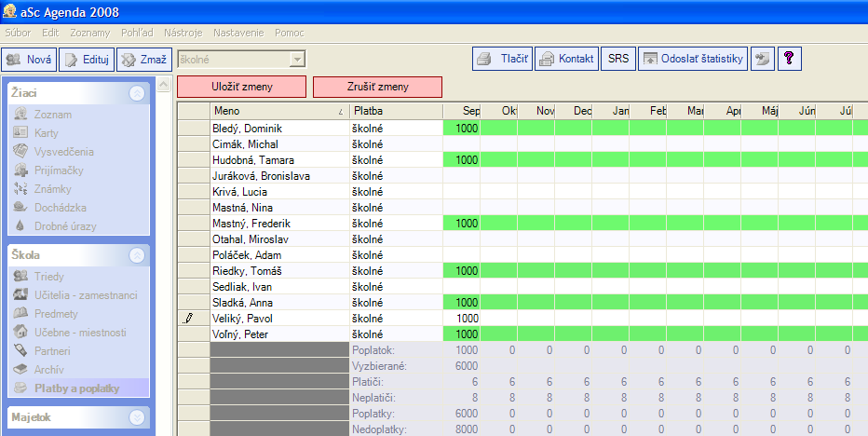Click the Nová button
The image size is (868, 436).
point(29,60)
